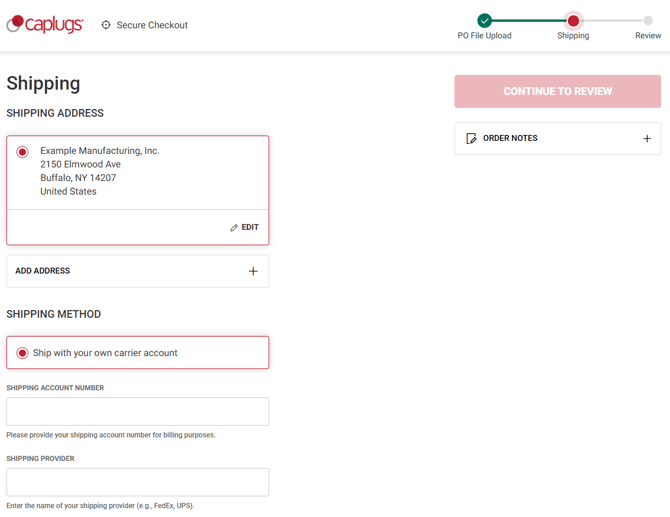The width and height of the screenshot is (670, 517).
Task: Click the Order Notes pencil-note icon
Action: pos(471,138)
